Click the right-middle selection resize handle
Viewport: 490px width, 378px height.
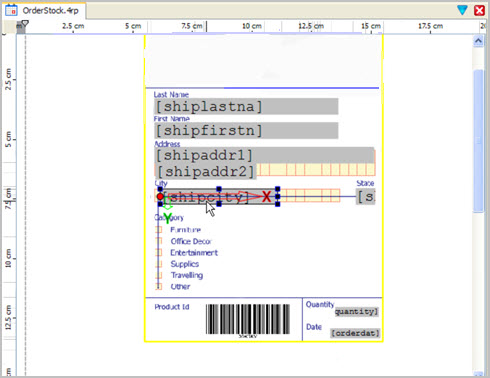[x=278, y=196]
